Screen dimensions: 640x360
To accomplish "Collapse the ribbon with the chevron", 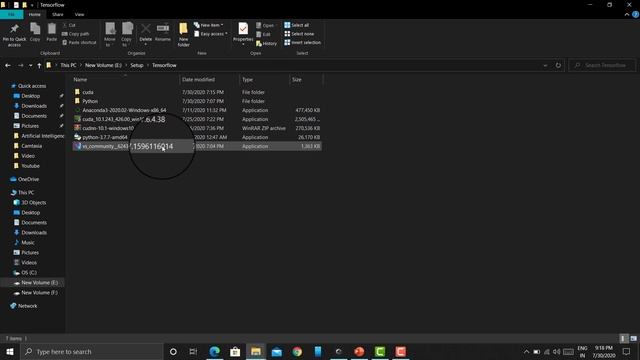I will pyautogui.click(x=627, y=14).
